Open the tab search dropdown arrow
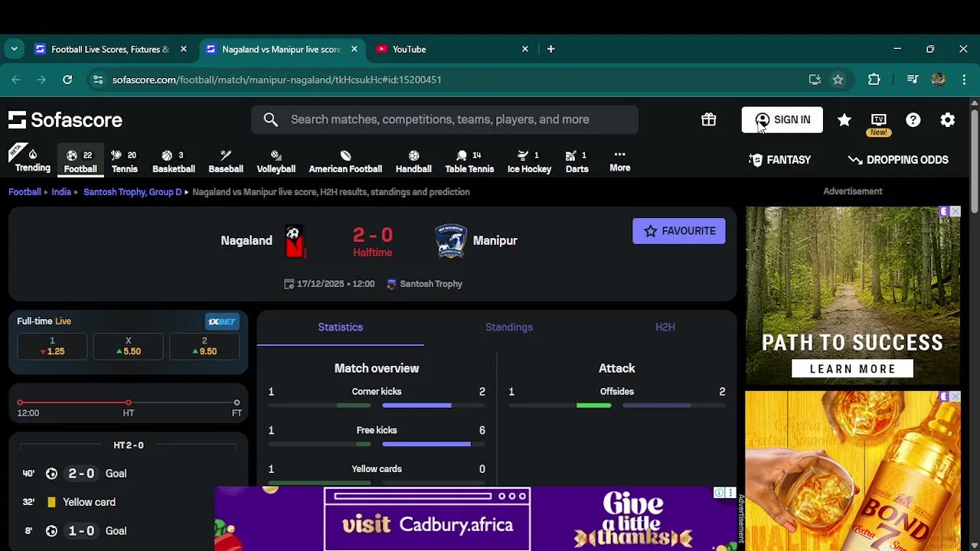 click(x=14, y=49)
